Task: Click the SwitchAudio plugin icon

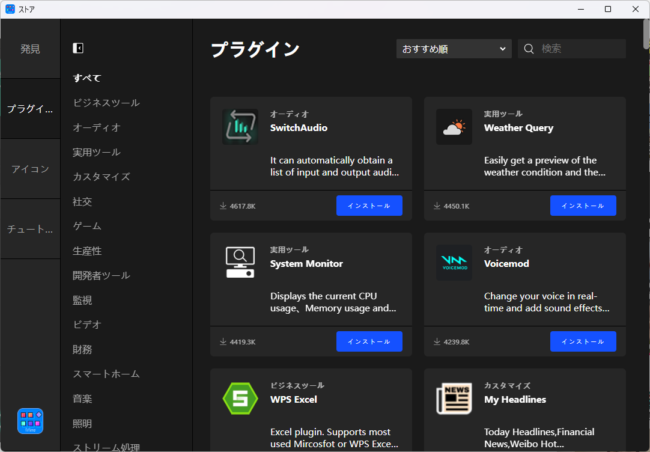Action: [240, 127]
